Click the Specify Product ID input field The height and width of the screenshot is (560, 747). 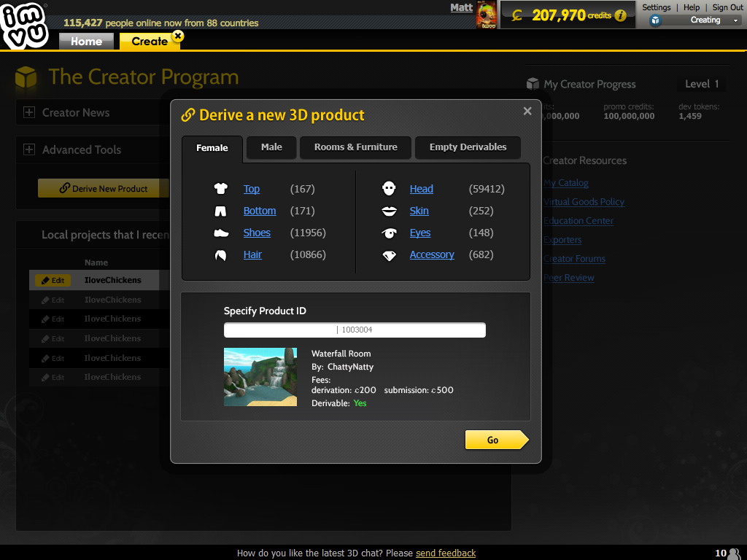point(355,330)
